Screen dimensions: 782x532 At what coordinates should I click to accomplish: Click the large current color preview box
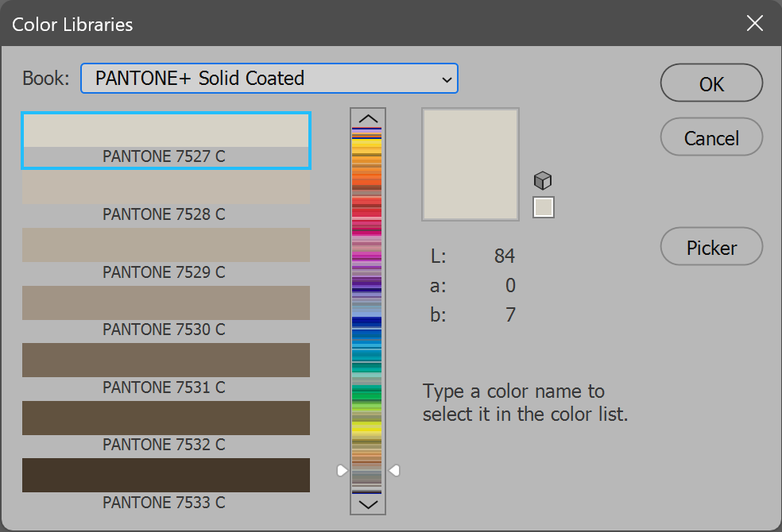coord(470,164)
